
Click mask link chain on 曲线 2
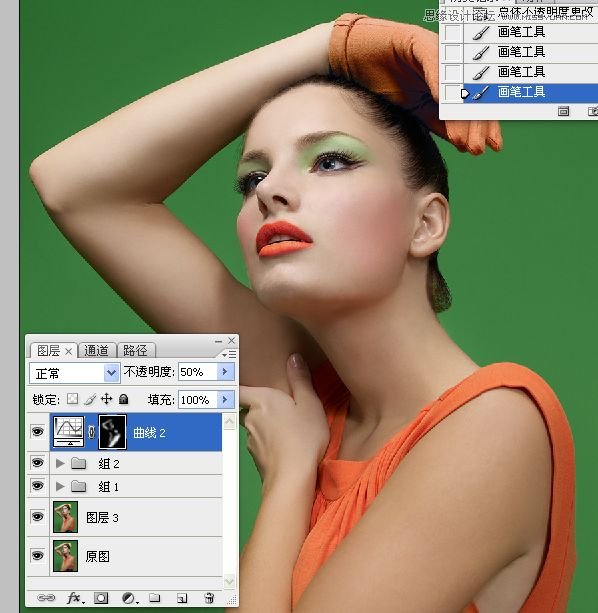[x=91, y=432]
